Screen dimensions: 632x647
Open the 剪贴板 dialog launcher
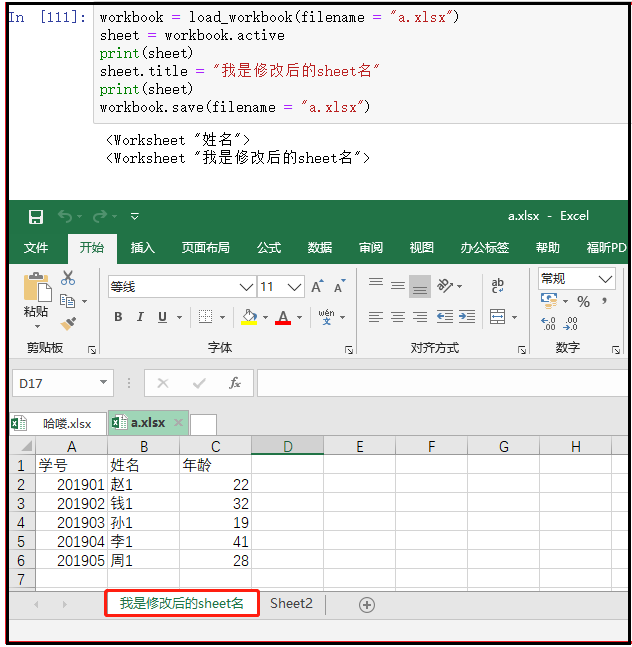point(92,350)
